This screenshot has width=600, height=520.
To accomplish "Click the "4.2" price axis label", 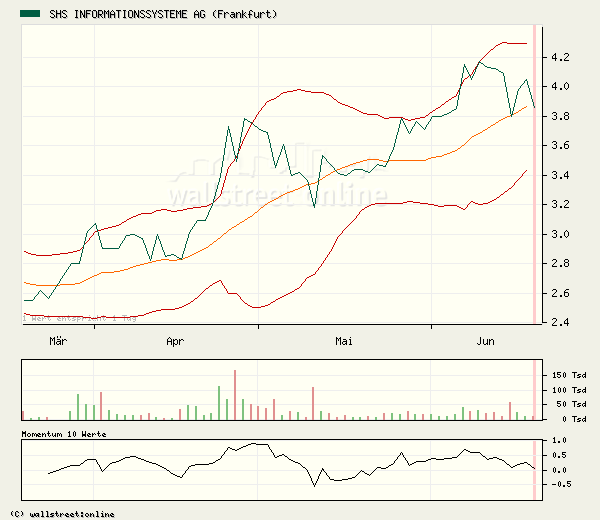I will [560, 57].
